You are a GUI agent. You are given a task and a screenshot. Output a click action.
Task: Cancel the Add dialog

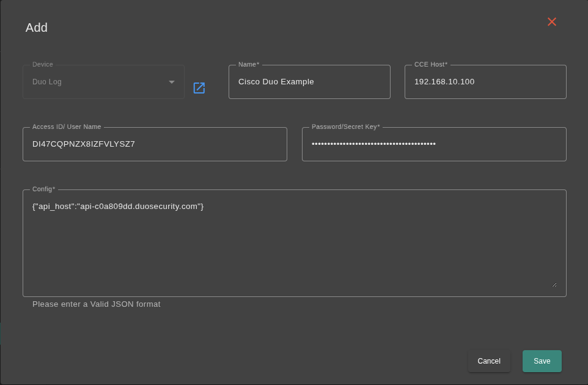click(488, 361)
